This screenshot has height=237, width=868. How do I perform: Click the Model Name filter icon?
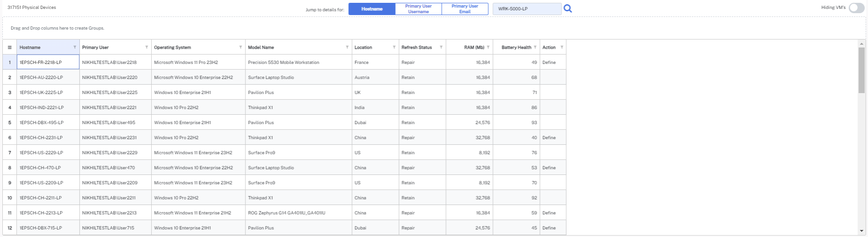[347, 47]
